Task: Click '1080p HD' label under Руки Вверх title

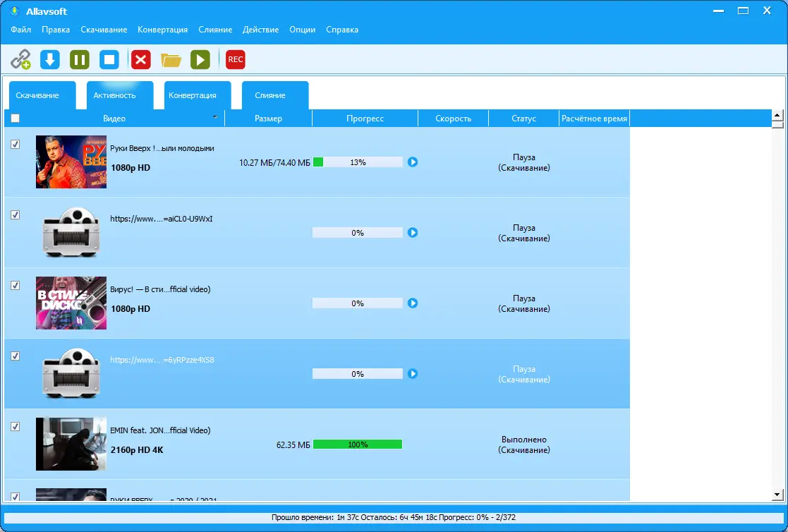Action: coord(131,168)
